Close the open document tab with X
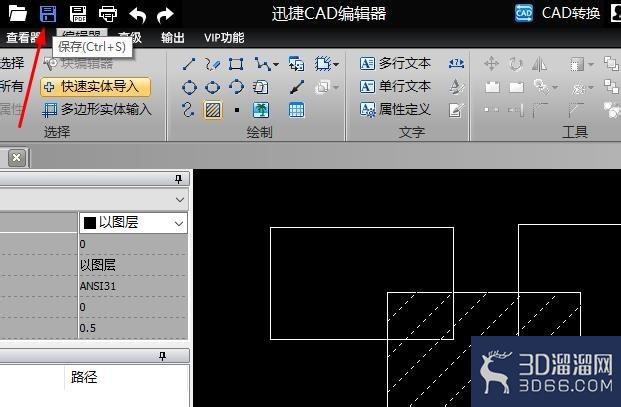Image resolution: width=621 pixels, height=407 pixels. pos(17,158)
